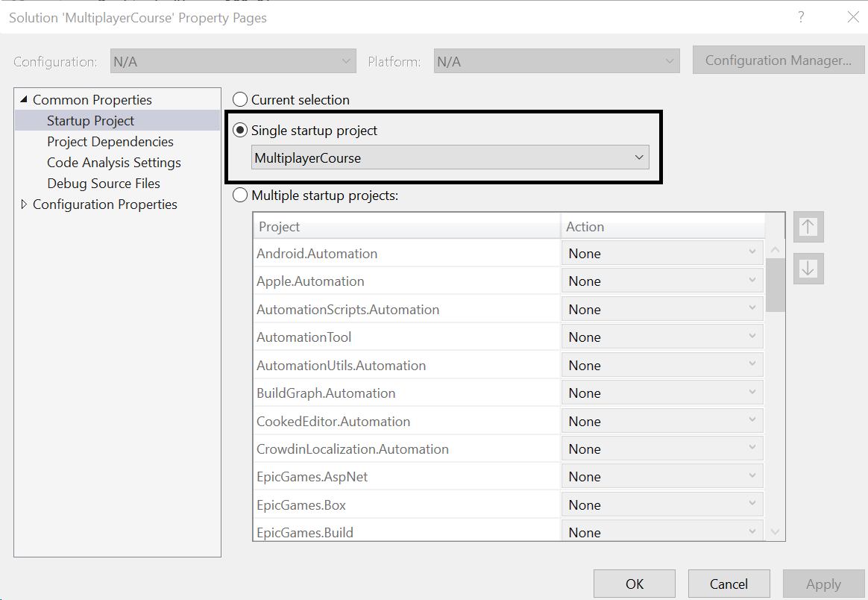Viewport: 868px width, 600px height.
Task: Expand Configuration Properties tree node
Action: pos(24,204)
